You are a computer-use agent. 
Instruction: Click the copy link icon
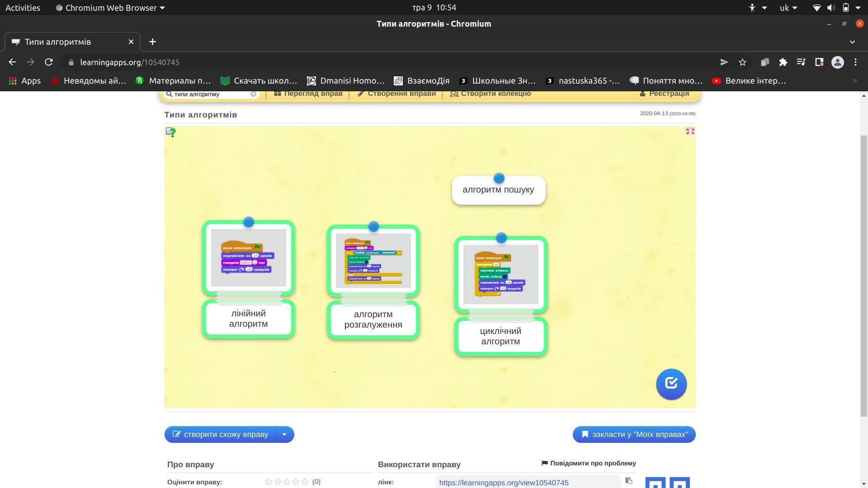[628, 481]
